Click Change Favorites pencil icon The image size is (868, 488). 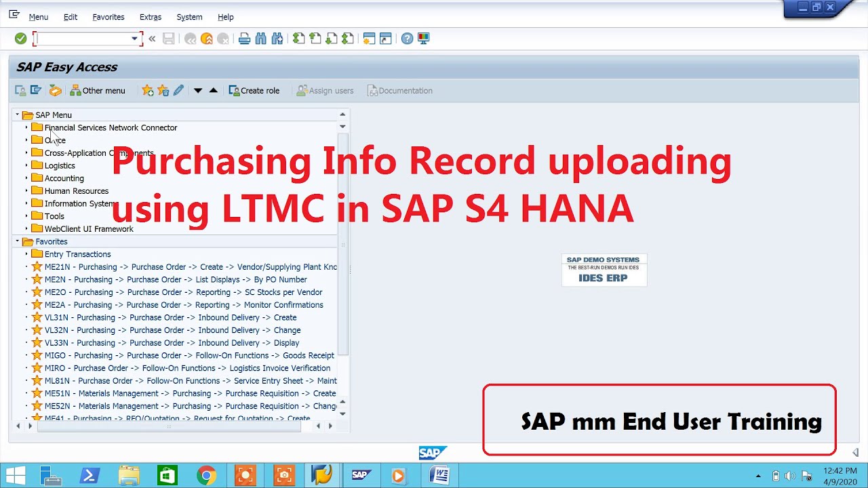pyautogui.click(x=178, y=90)
